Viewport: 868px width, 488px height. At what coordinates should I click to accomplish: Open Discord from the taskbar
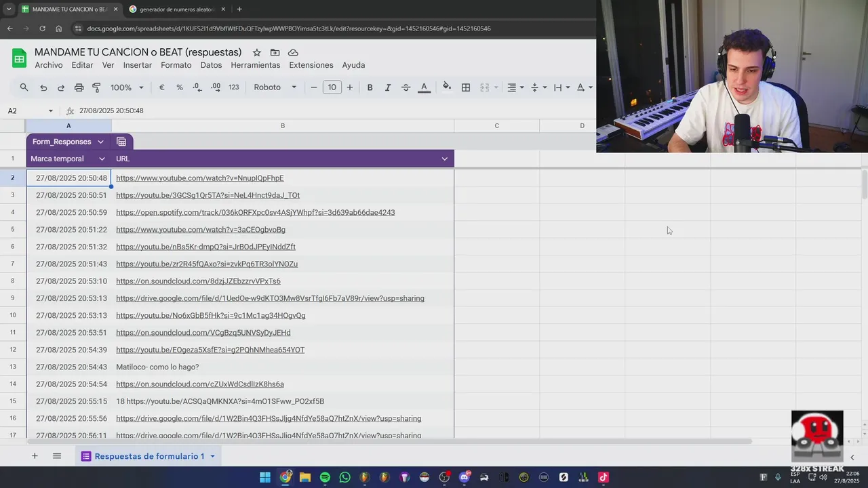(465, 477)
